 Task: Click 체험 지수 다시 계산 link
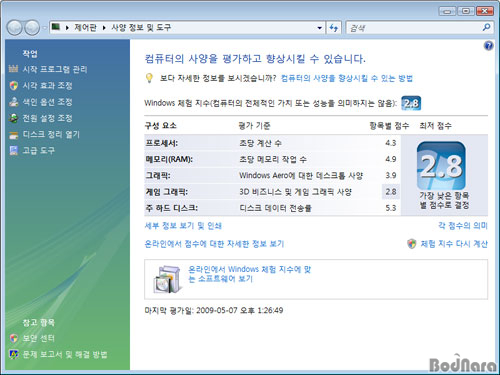click(x=454, y=244)
